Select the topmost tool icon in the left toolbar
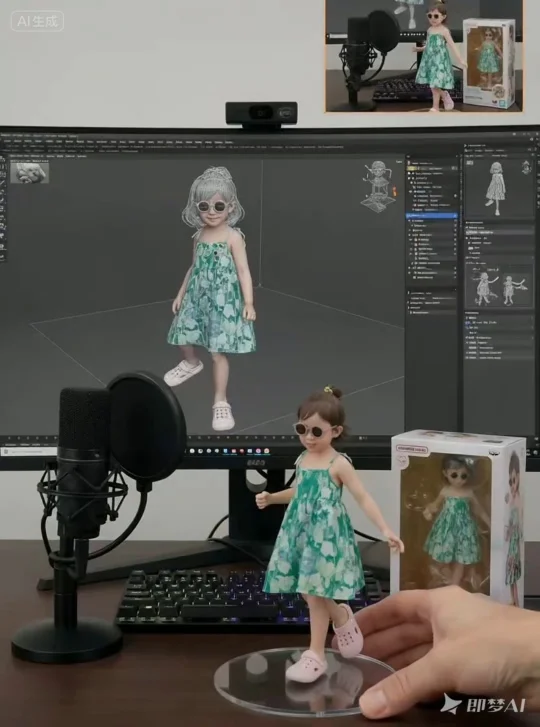The height and width of the screenshot is (727, 540). click(2, 159)
